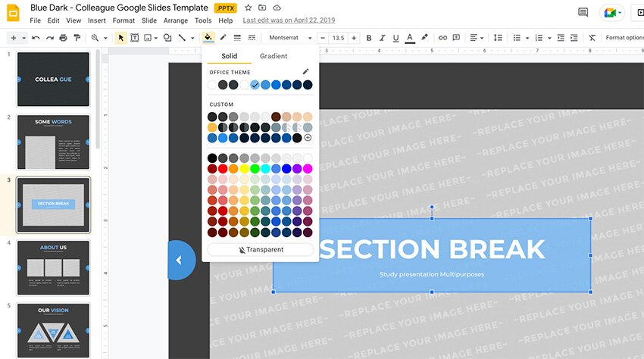Viewport: 644px width, 359px height.
Task: Toggle bold text formatting
Action: (369, 37)
